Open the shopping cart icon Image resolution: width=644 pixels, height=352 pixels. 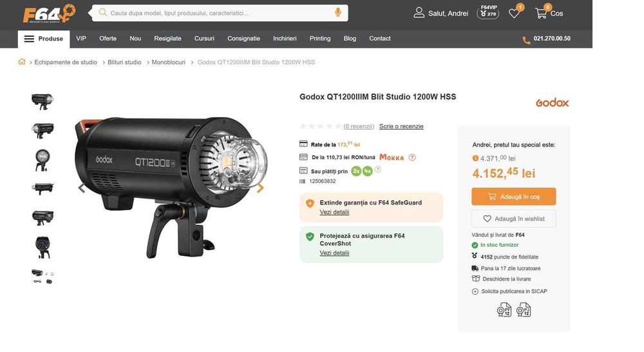(541, 14)
